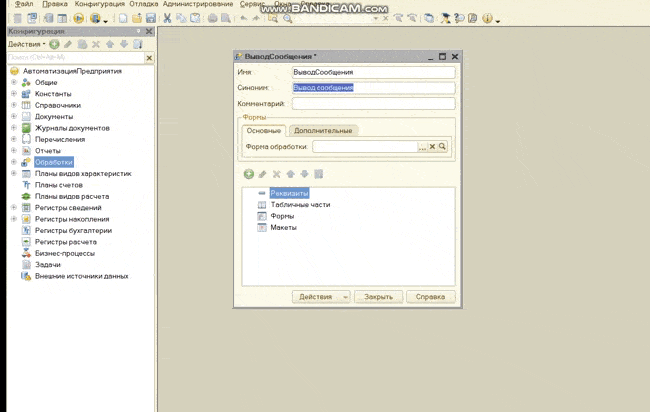The width and height of the screenshot is (650, 412).
Task: Open the Администрирование menu
Action: pos(198,4)
